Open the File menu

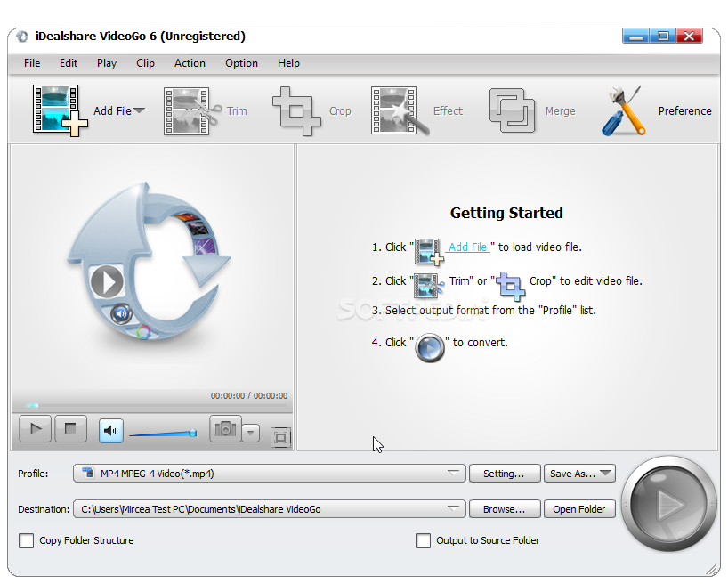coord(32,63)
